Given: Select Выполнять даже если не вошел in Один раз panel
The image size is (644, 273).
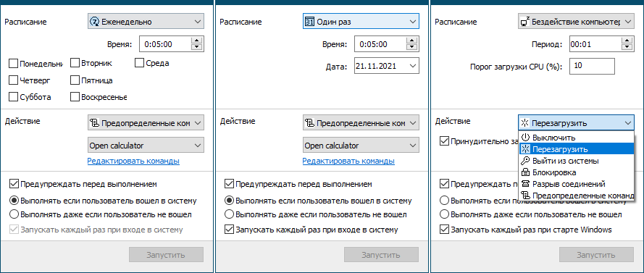Looking at the screenshot, I should [229, 214].
